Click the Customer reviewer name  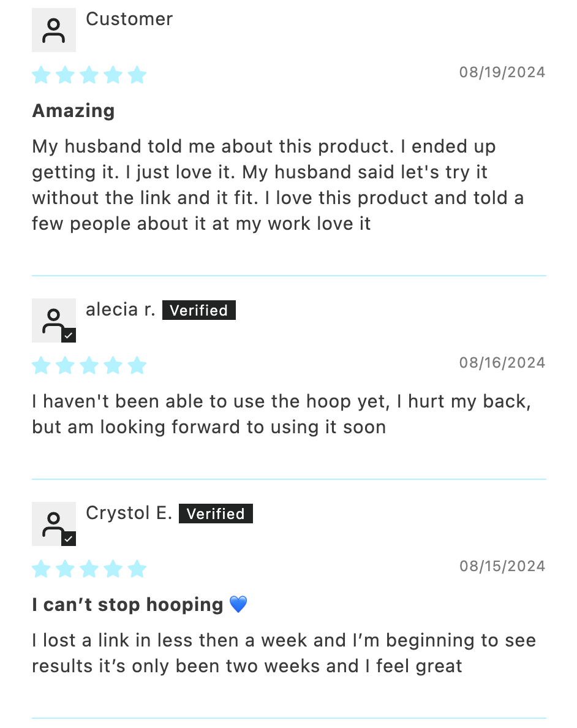pos(129,19)
